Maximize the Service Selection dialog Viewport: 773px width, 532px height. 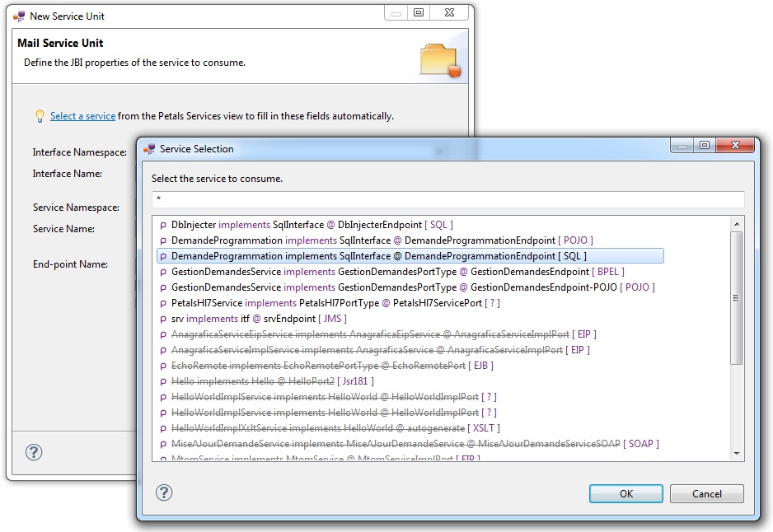pos(705,146)
